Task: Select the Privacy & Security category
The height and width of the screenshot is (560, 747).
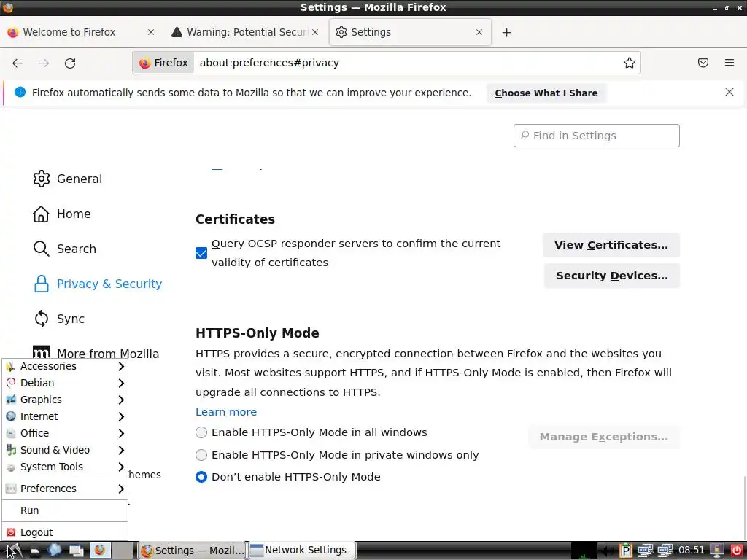Action: [x=98, y=284]
